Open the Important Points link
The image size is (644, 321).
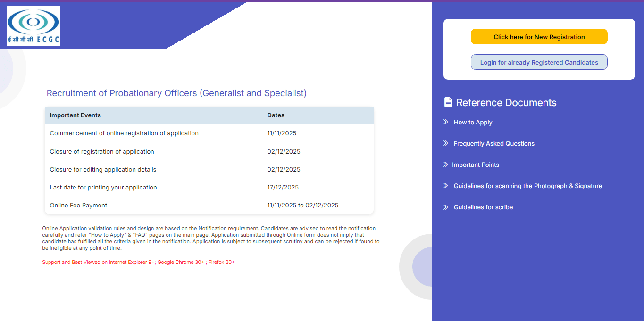475,165
